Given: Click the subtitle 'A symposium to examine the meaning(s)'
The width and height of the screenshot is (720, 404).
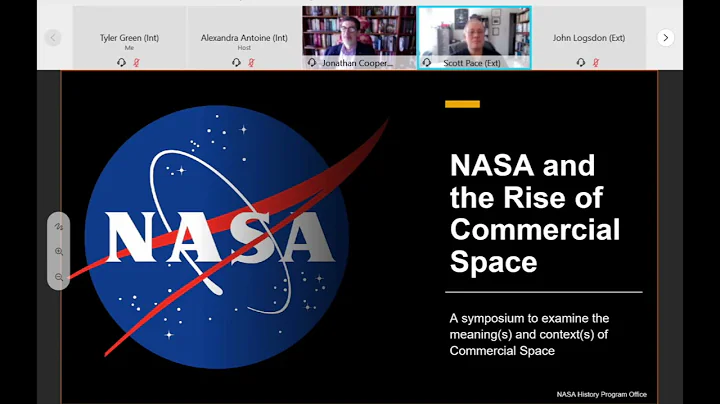Looking at the screenshot, I should pyautogui.click(x=529, y=334).
